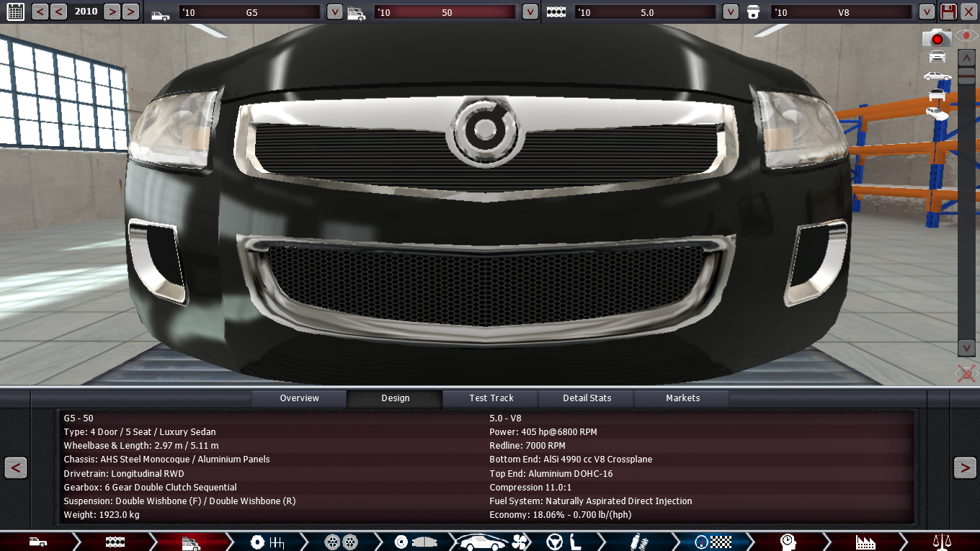Open the suspension spring step
Screen dimensions: 980x551
pyautogui.click(x=638, y=542)
